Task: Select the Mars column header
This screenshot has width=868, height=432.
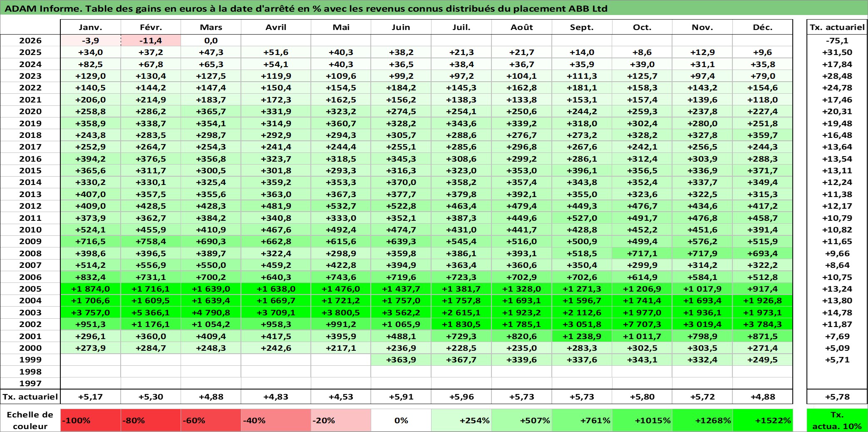Action: tap(211, 27)
